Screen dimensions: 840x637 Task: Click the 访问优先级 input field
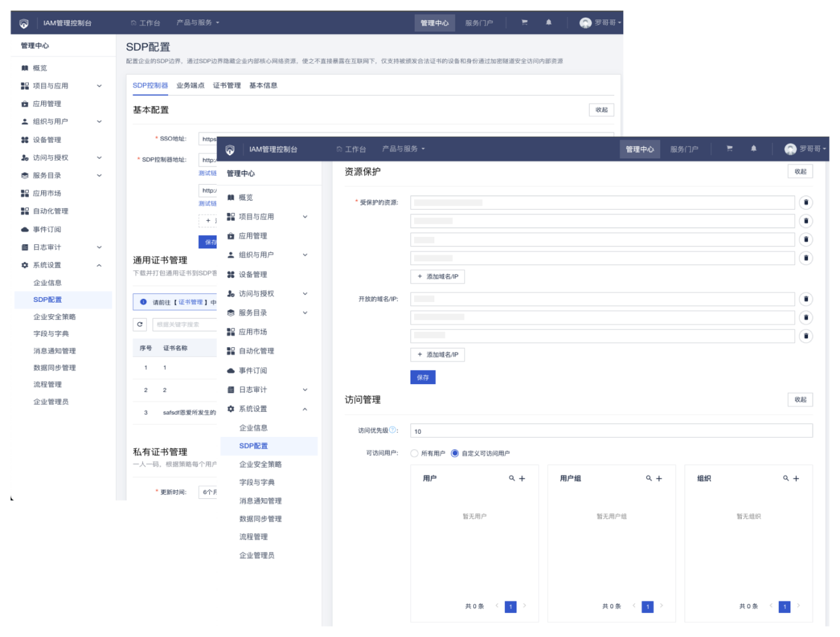(611, 431)
